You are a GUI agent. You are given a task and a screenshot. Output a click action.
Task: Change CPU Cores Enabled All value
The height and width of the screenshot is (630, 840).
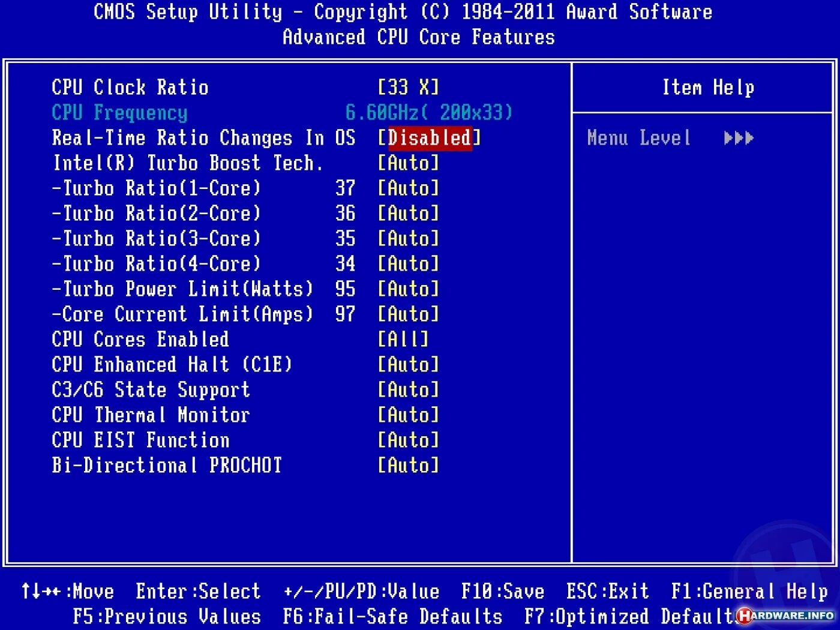(403, 340)
